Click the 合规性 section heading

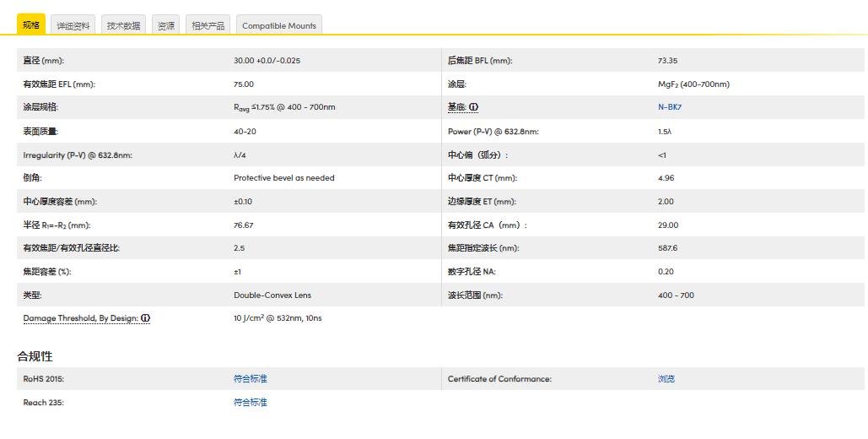(35, 356)
